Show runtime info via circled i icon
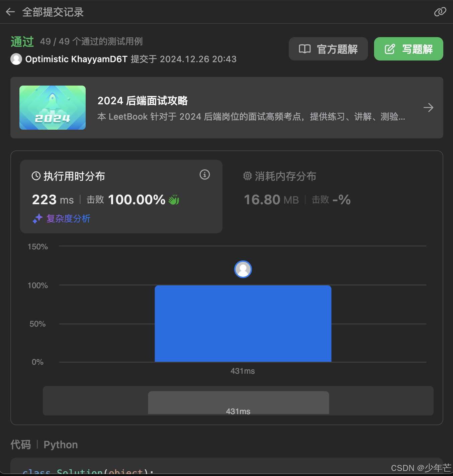Viewport: 453px width, 476px height. (x=205, y=174)
